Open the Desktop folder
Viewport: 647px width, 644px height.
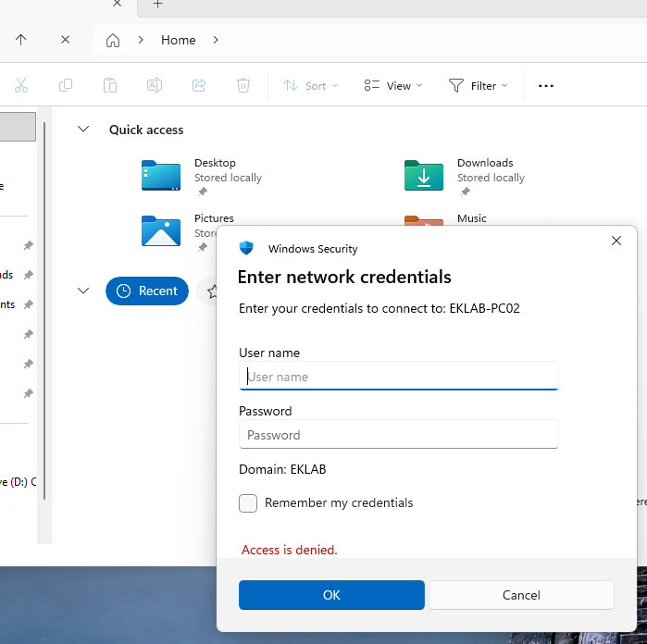click(161, 175)
